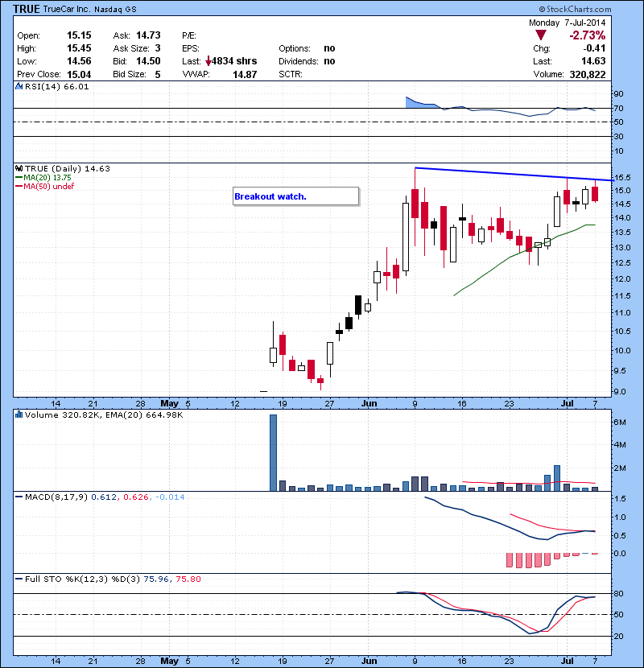Screen dimensions: 644x668
Task: Click the TRUE (Daily) 14.63 chart label
Action: tap(68, 169)
